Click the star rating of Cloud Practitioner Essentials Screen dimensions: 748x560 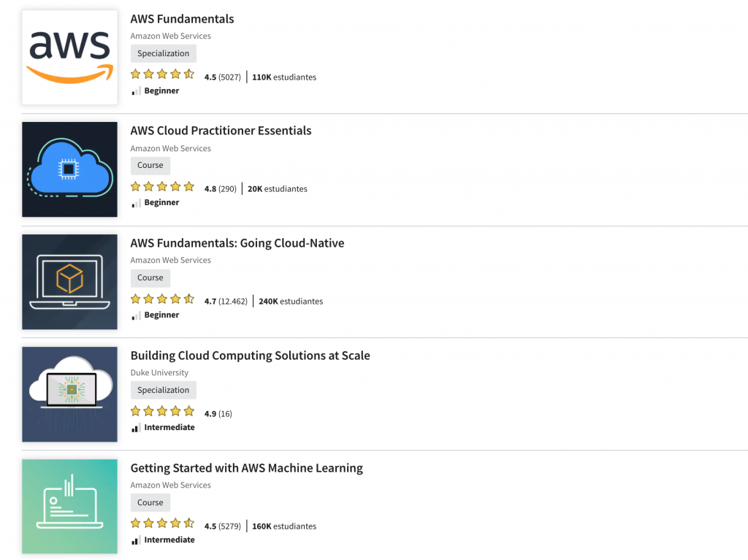point(162,187)
